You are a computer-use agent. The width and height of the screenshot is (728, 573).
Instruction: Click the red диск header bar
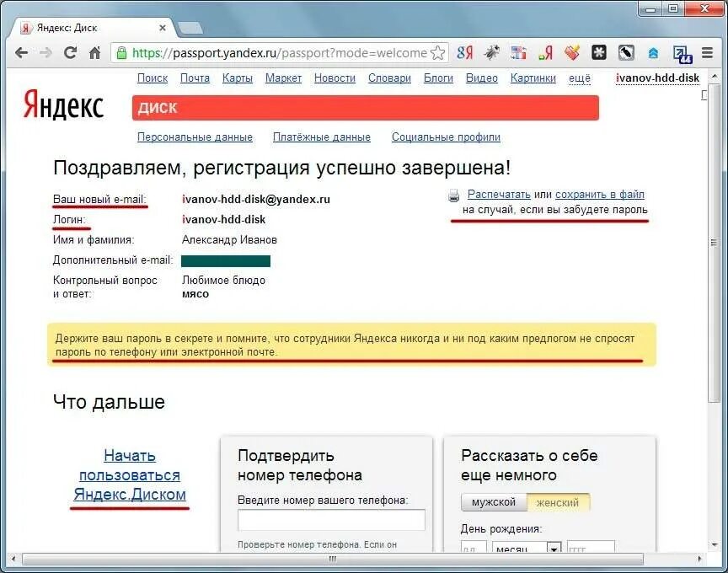click(366, 108)
